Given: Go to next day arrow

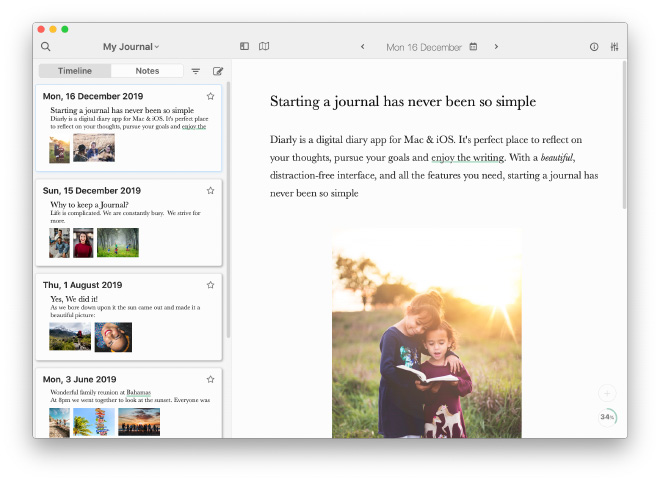Looking at the screenshot, I should (496, 47).
